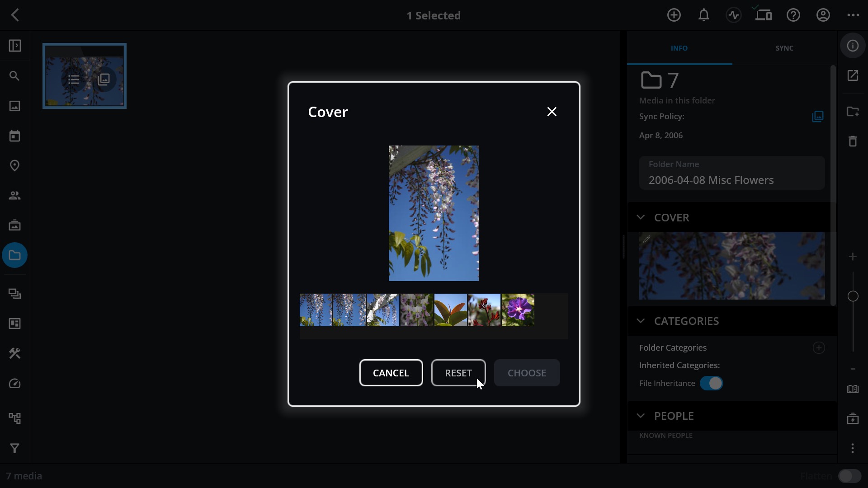
Task: Click the open-external share icon at right
Action: (x=853, y=75)
